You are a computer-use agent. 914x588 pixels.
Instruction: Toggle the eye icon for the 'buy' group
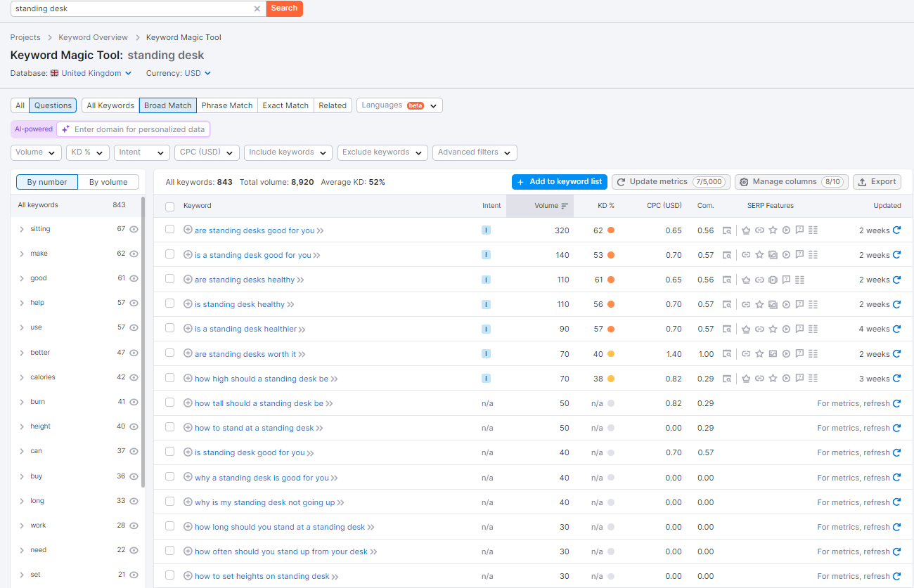tap(134, 476)
